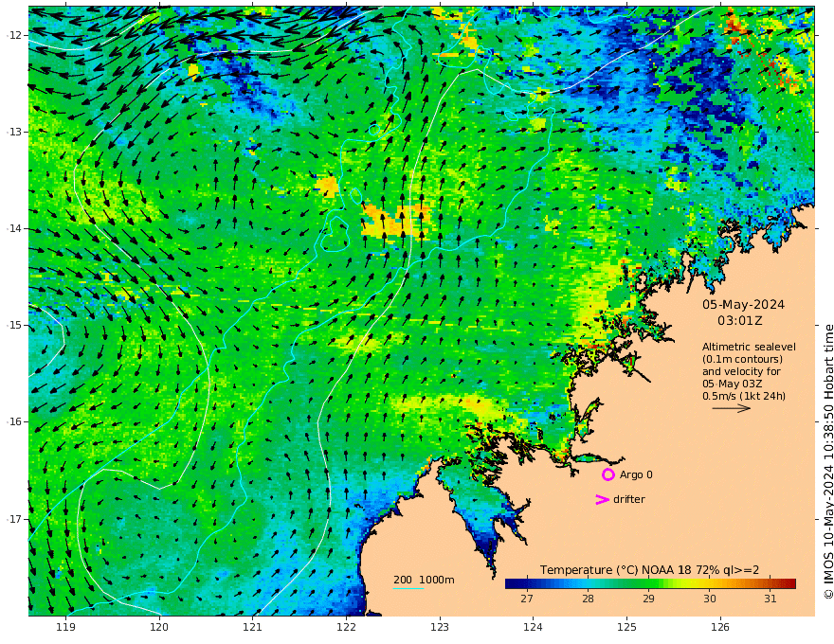Click latitude axis label -16
Viewport: 834px width, 644px height.
pos(14,421)
